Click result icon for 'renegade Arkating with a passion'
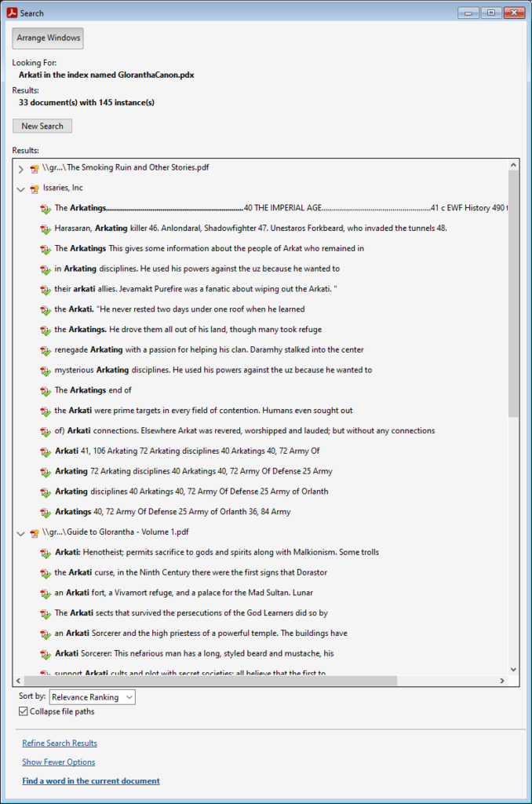532x804 pixels. pyautogui.click(x=46, y=351)
